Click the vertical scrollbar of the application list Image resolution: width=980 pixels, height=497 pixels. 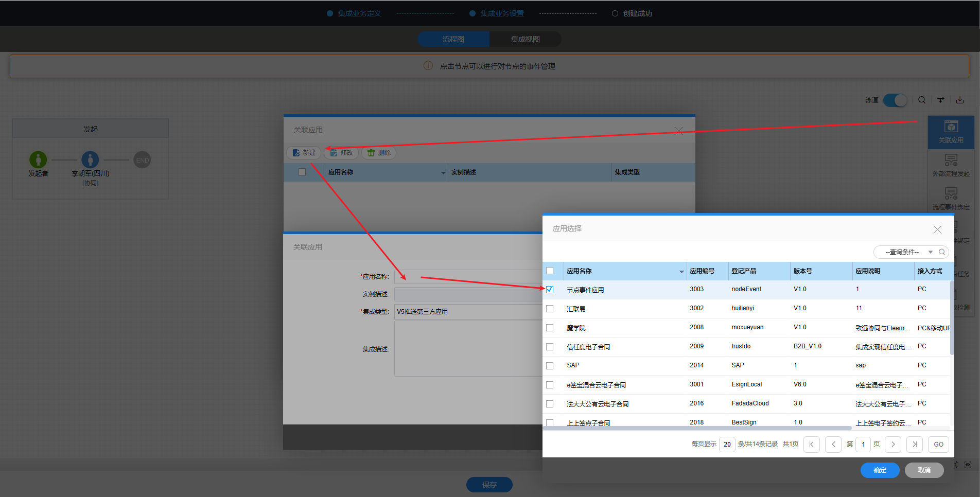coord(952,318)
